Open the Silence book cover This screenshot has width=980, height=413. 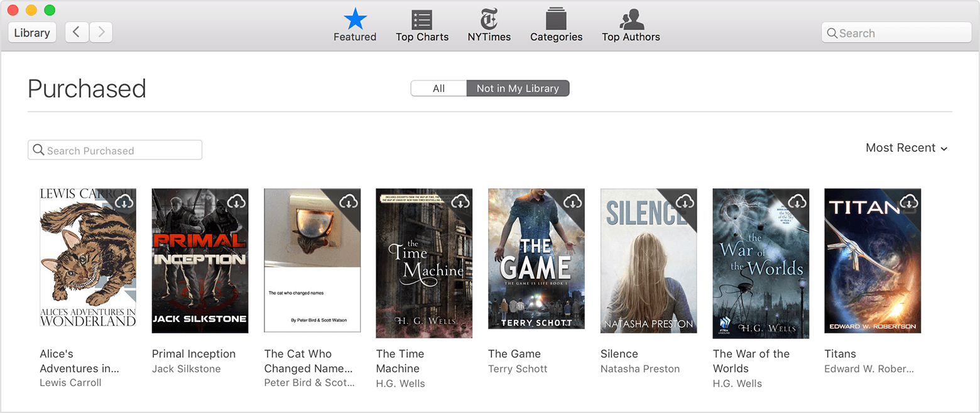click(648, 260)
